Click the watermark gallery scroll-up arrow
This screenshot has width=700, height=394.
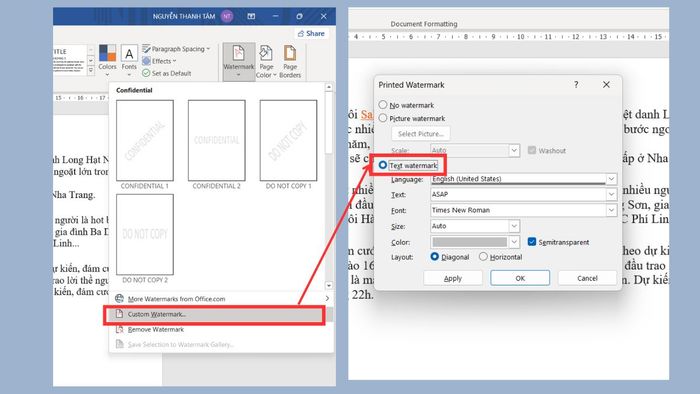coord(329,87)
